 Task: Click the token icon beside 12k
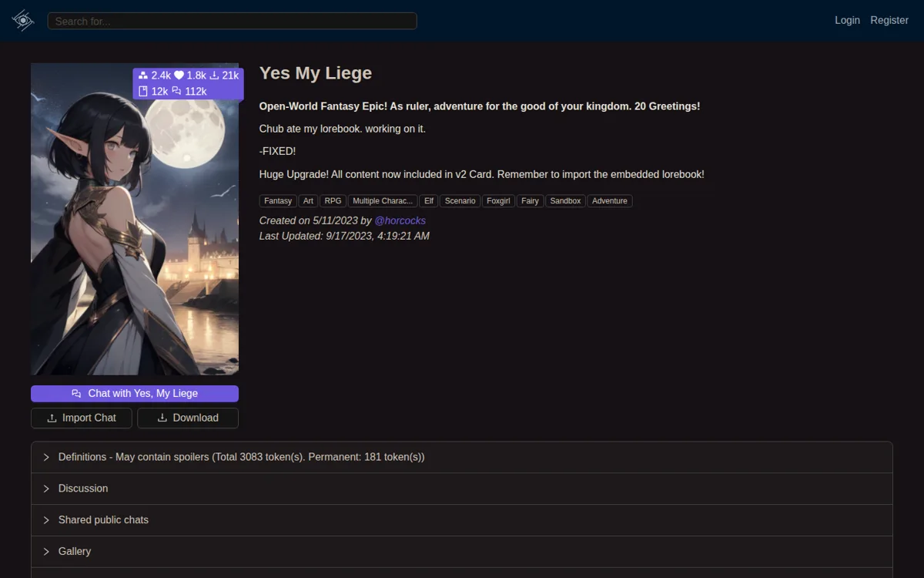tap(143, 91)
